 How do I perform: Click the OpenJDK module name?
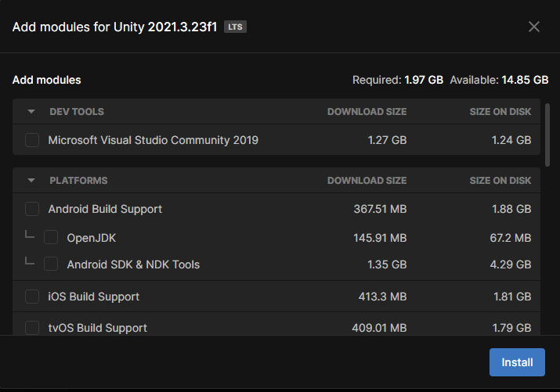(92, 238)
